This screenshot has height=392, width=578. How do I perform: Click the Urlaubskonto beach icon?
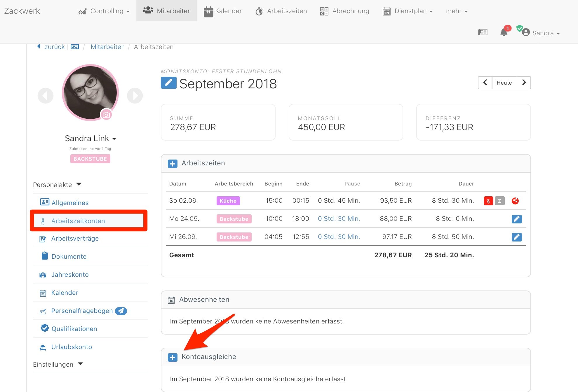(43, 347)
